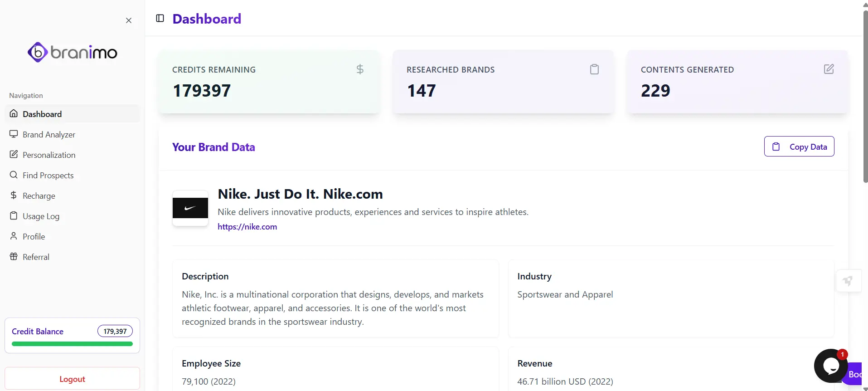Click the dollar icon beside Recharge
868x391 pixels.
click(x=14, y=195)
